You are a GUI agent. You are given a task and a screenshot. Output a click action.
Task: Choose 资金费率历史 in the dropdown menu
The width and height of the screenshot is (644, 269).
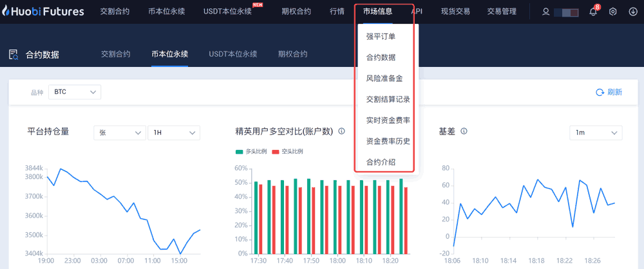coord(388,141)
